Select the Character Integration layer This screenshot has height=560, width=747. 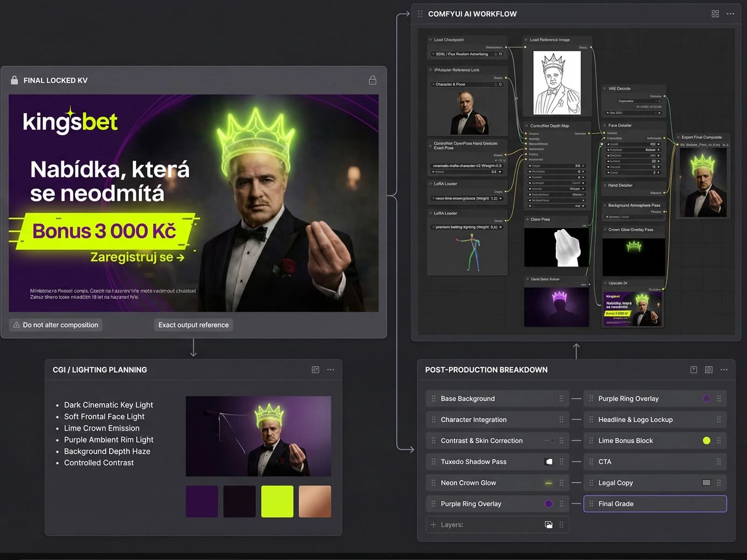click(x=497, y=420)
